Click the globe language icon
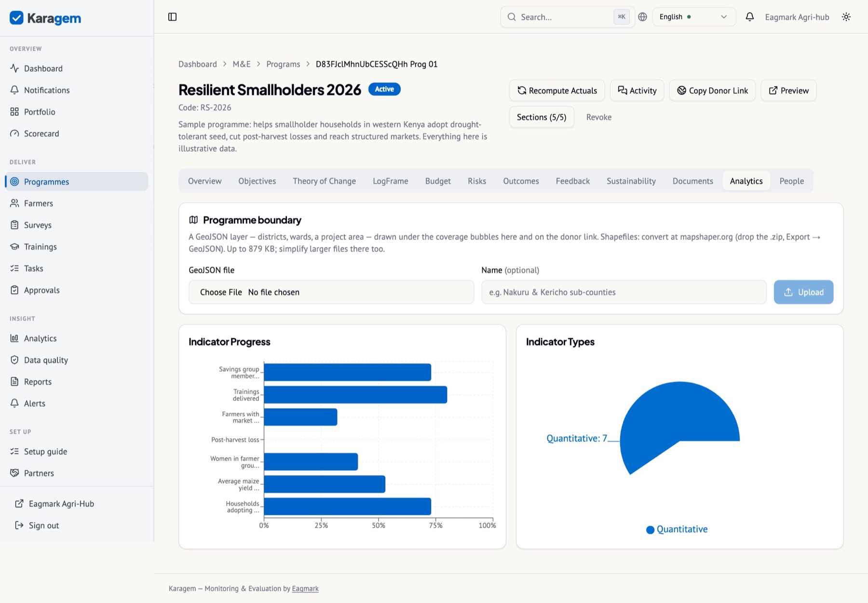The height and width of the screenshot is (603, 868). [642, 17]
